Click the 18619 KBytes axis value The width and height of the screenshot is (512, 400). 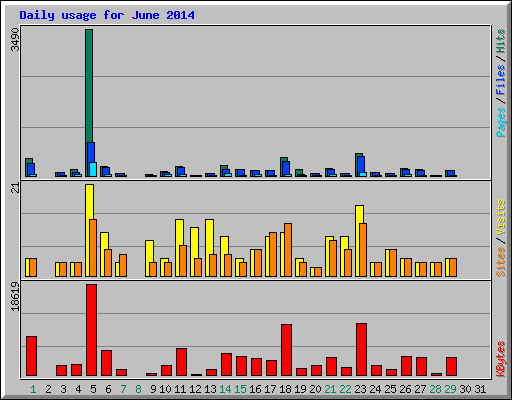coord(15,297)
